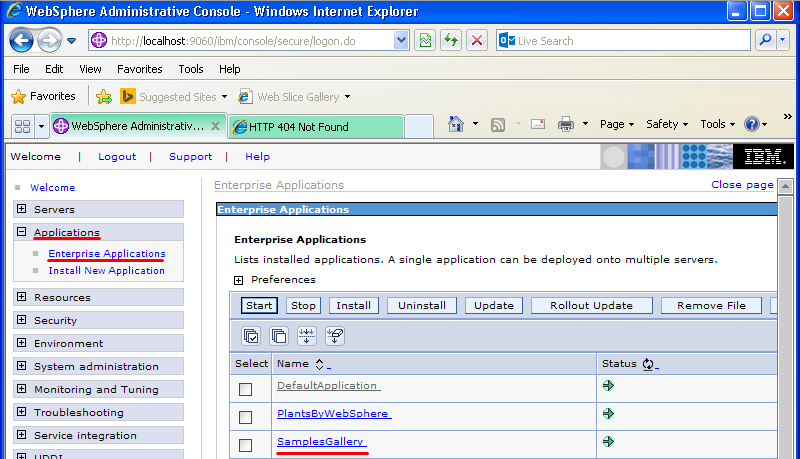
Task: Expand the Preferences section
Action: (x=238, y=280)
